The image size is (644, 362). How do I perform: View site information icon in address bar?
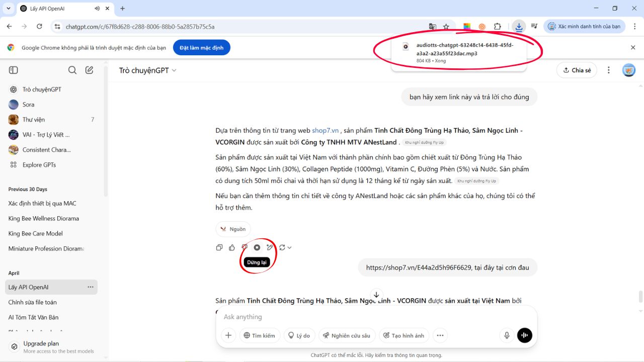tap(57, 27)
